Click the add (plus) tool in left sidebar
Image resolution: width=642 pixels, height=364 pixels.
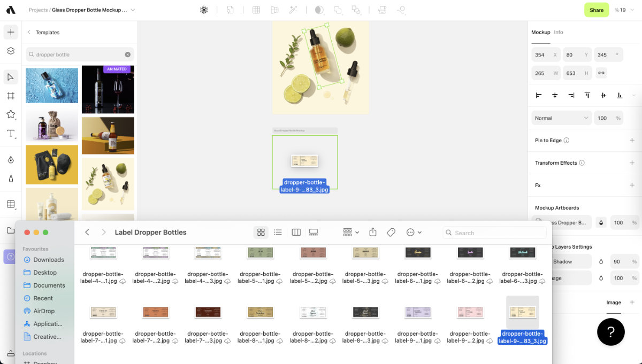(x=11, y=32)
